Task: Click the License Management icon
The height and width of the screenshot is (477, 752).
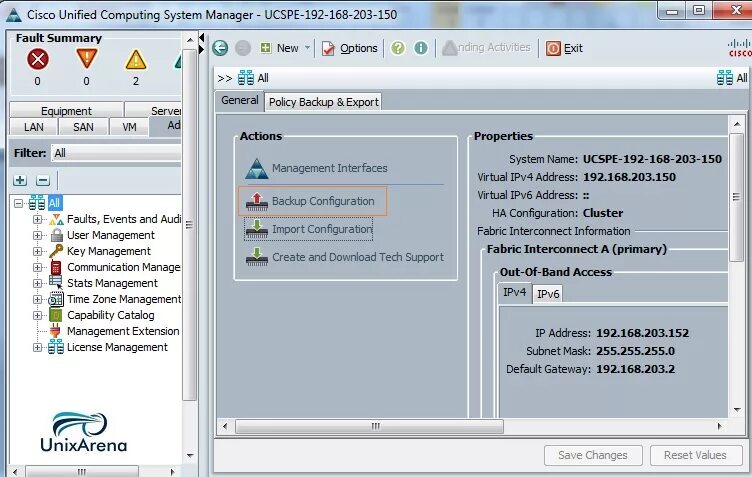Action: (x=56, y=347)
